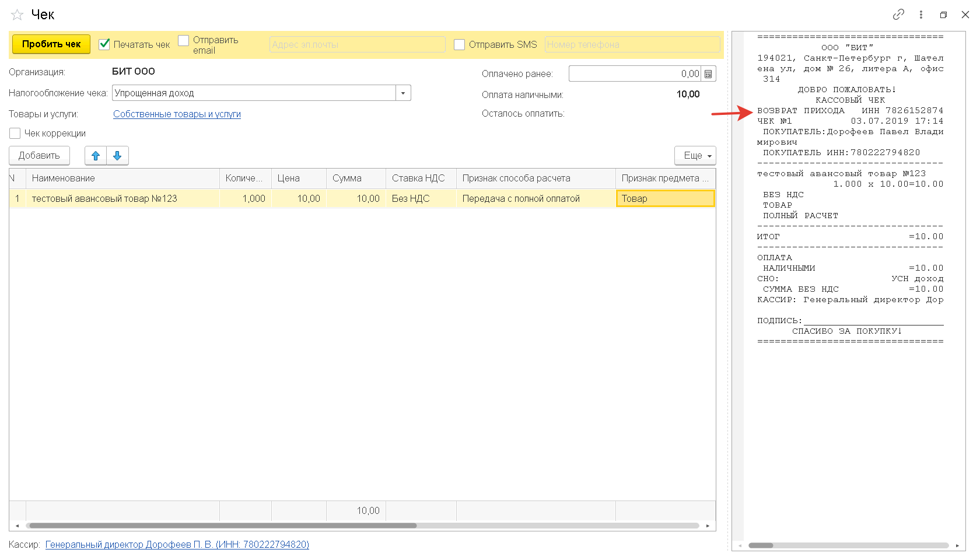This screenshot has width=980, height=560.
Task: Click the Оплачено ранее amount field
Action: (635, 74)
